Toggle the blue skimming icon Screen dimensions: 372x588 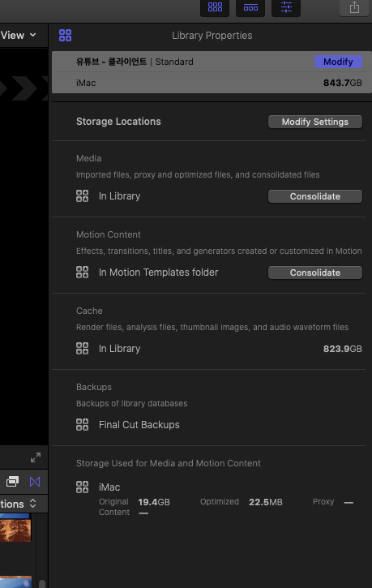[x=35, y=482]
